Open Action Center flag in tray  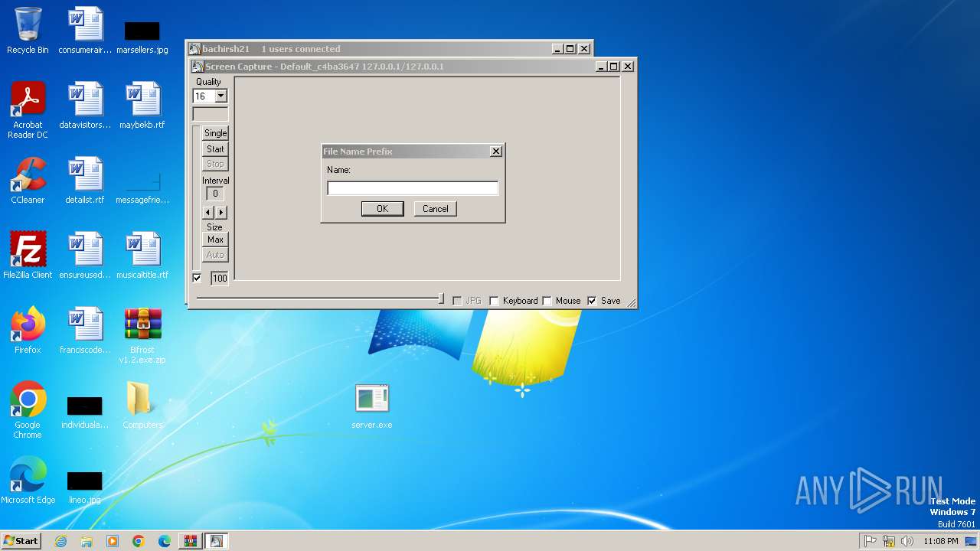(871, 541)
